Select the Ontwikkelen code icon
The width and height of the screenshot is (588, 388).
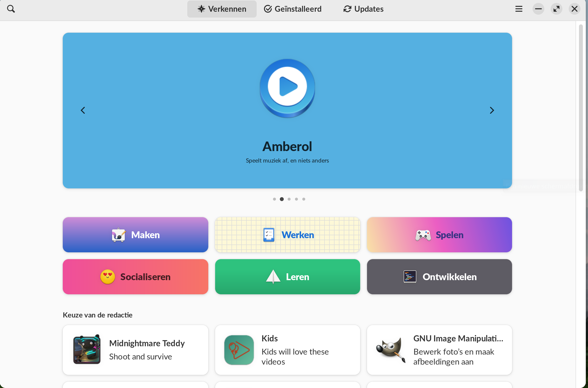[410, 276]
